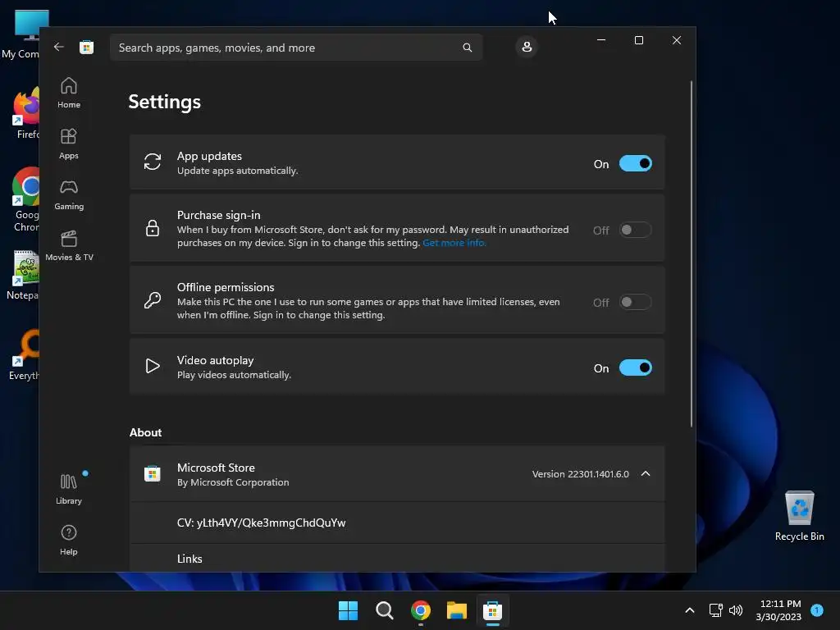
Task: Open Help in the sidebar
Action: tap(69, 540)
